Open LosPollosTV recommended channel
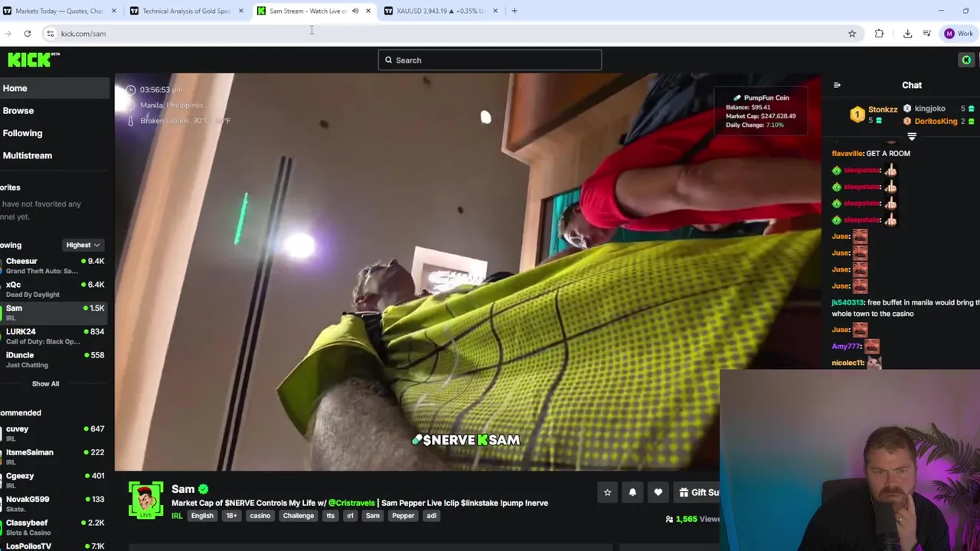This screenshot has height=551, width=980. coord(54,546)
